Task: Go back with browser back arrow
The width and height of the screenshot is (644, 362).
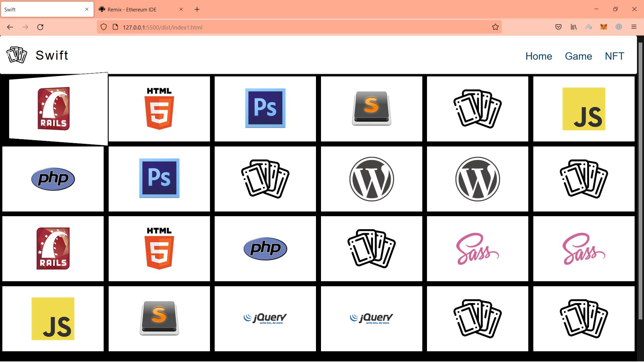Action: (10, 27)
